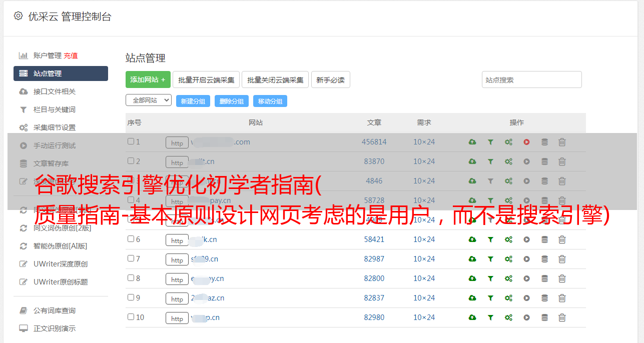Click the database icon in row 9
644x343 pixels.
[x=544, y=298]
